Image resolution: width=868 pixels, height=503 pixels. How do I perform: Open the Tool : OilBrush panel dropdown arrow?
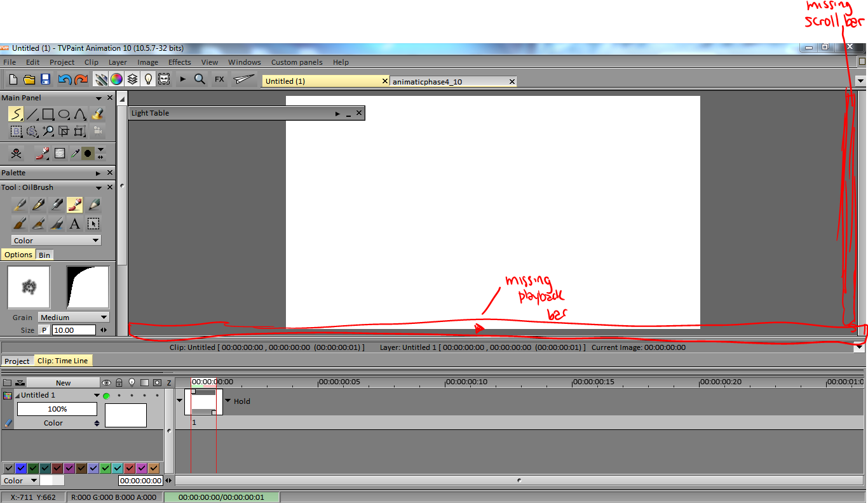click(x=98, y=187)
